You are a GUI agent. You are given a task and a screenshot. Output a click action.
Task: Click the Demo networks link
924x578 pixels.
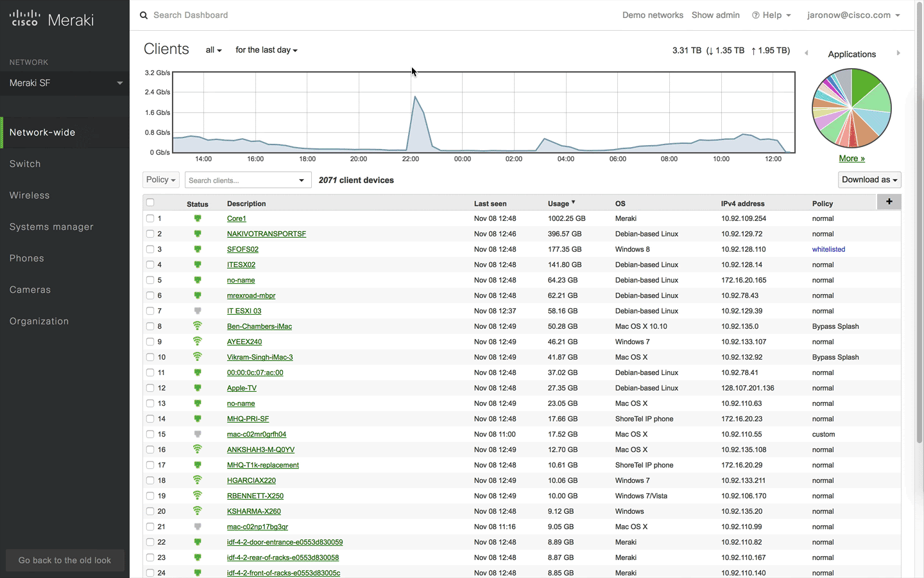653,15
